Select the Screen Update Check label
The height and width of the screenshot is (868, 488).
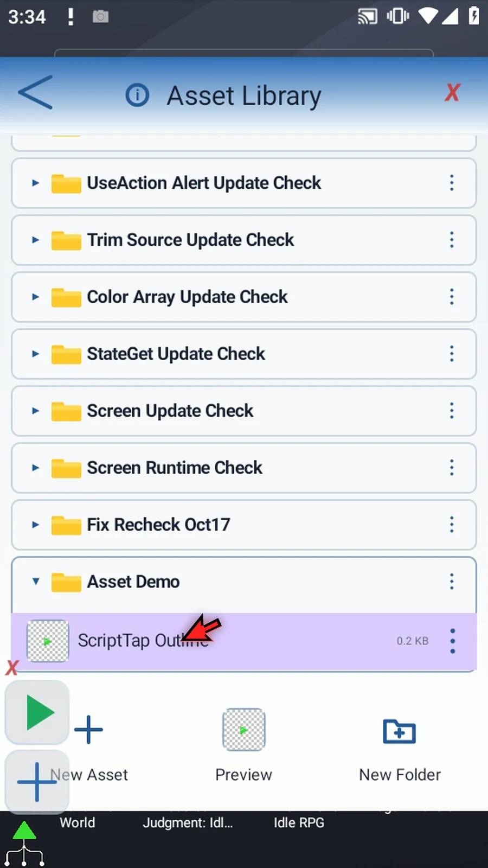(x=170, y=411)
